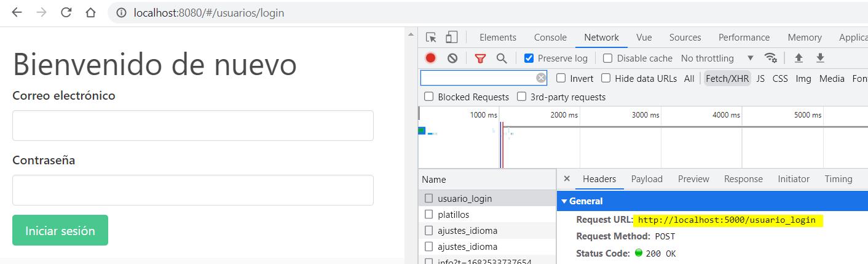Select the Fetch/XHR filter
Screen dimensions: 868x264
[x=727, y=78]
